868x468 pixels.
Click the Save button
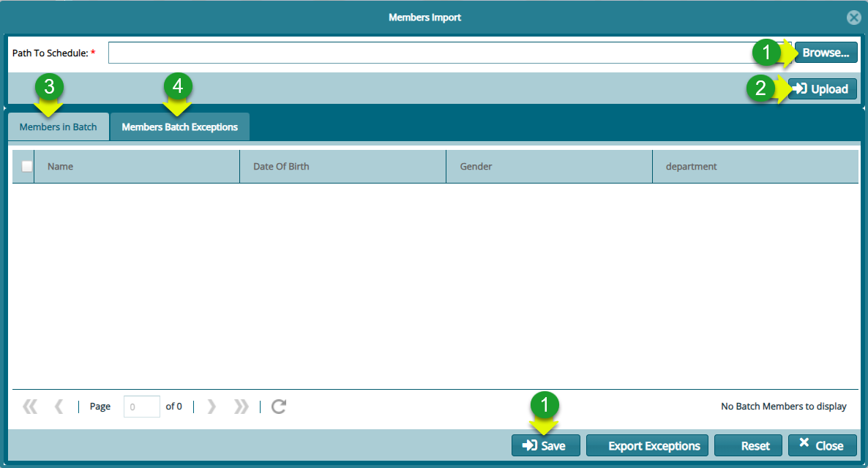pos(545,445)
